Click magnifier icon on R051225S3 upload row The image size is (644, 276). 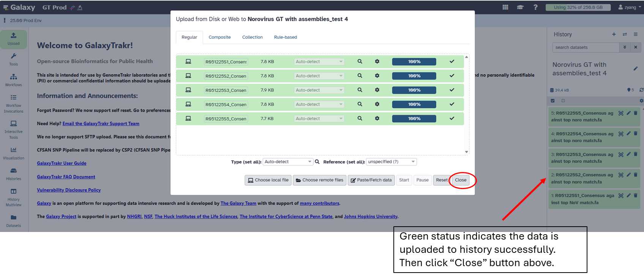(x=360, y=90)
